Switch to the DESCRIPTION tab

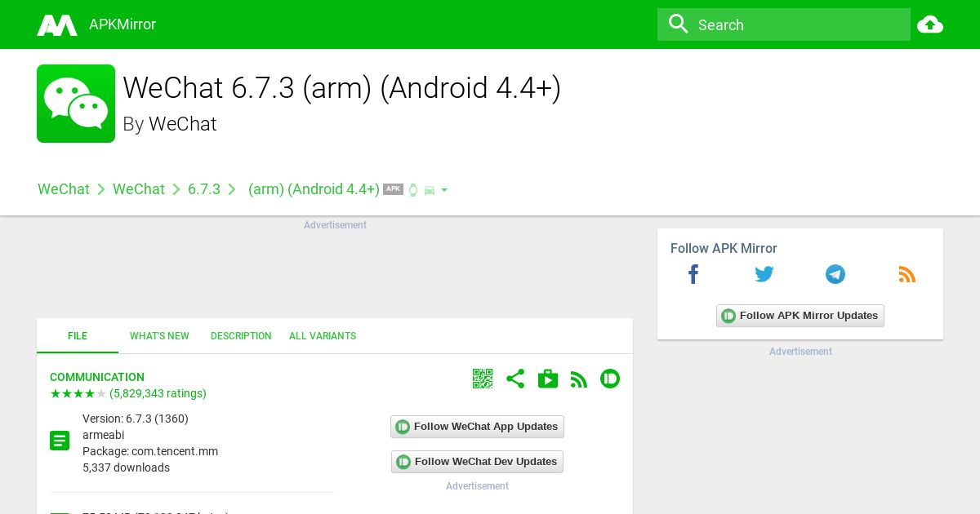click(x=241, y=336)
